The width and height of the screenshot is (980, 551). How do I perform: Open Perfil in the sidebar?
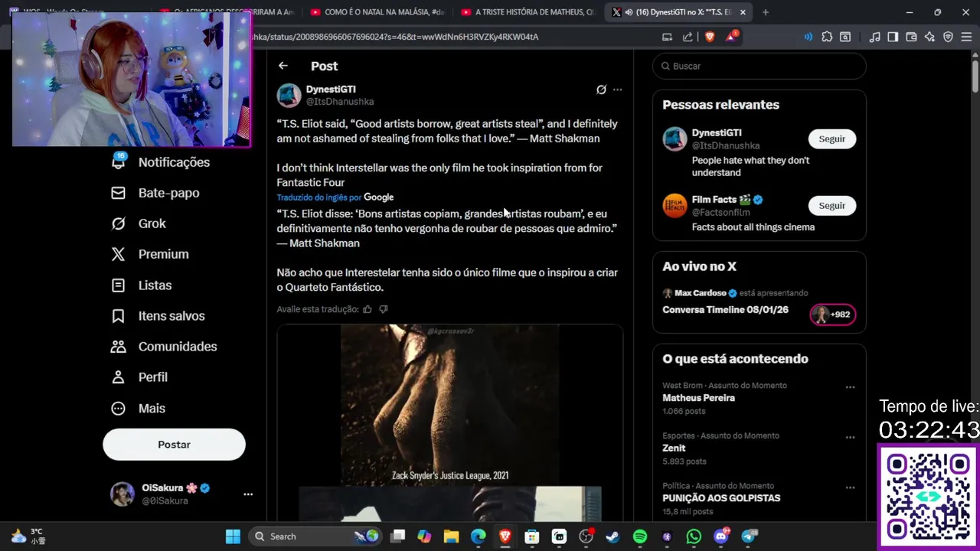point(140,377)
